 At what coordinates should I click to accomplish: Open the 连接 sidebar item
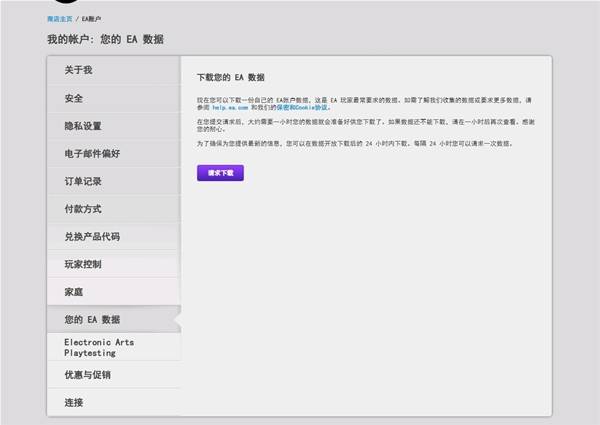click(x=114, y=402)
